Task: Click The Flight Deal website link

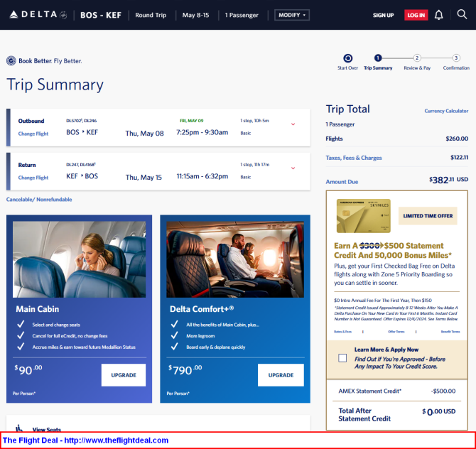Action: (x=117, y=440)
